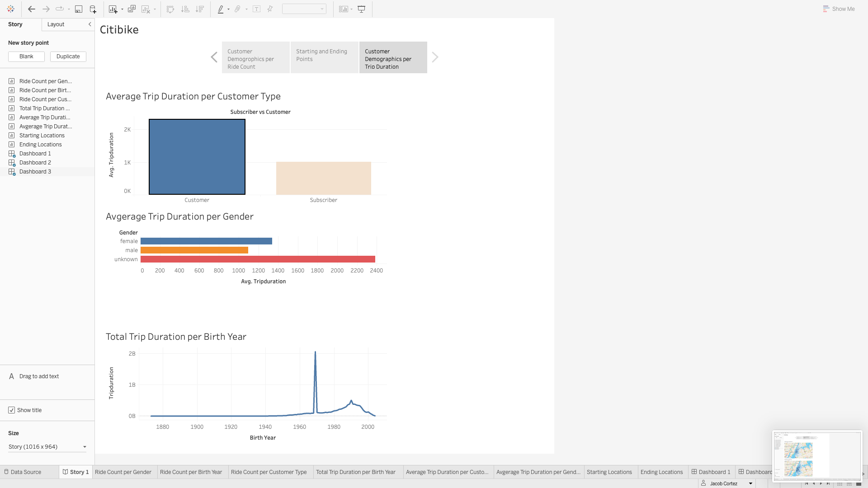Viewport: 868px width, 488px height.
Task: Switch to the Layout tab
Action: click(x=56, y=24)
